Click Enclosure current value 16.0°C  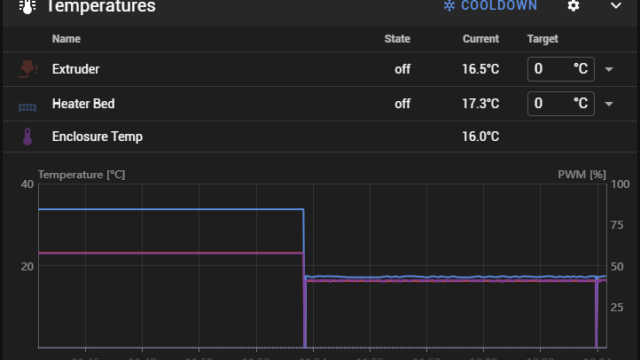click(480, 136)
